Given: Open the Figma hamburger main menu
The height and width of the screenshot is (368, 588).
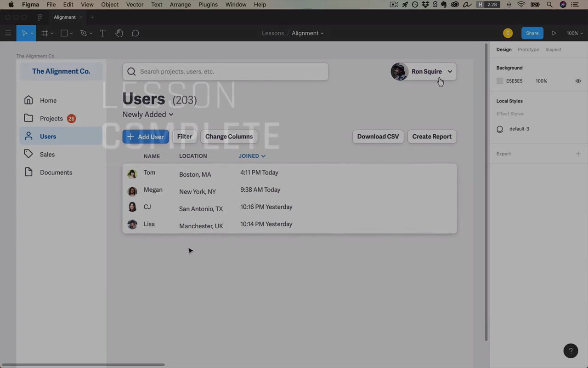Looking at the screenshot, I should click(8, 33).
